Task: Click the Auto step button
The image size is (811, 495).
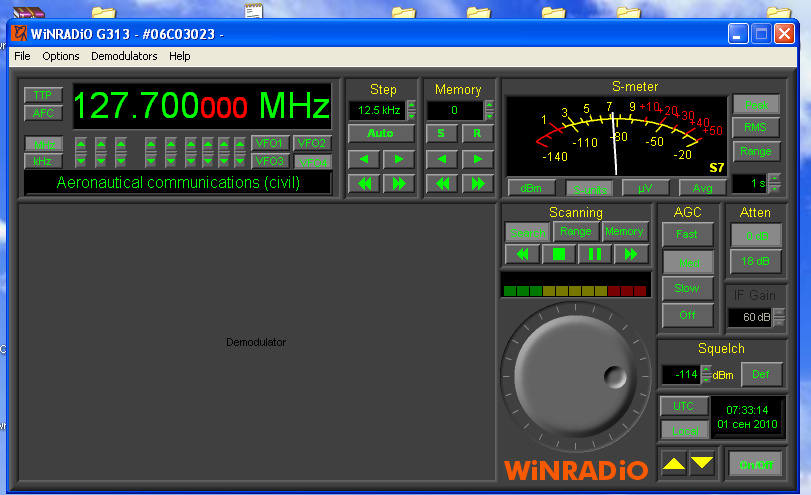Action: click(x=381, y=133)
